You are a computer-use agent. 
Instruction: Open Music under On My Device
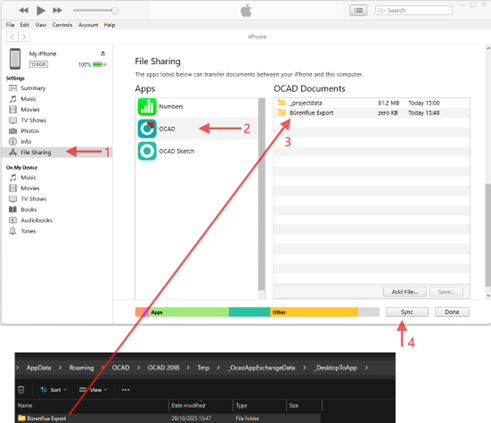pos(28,177)
